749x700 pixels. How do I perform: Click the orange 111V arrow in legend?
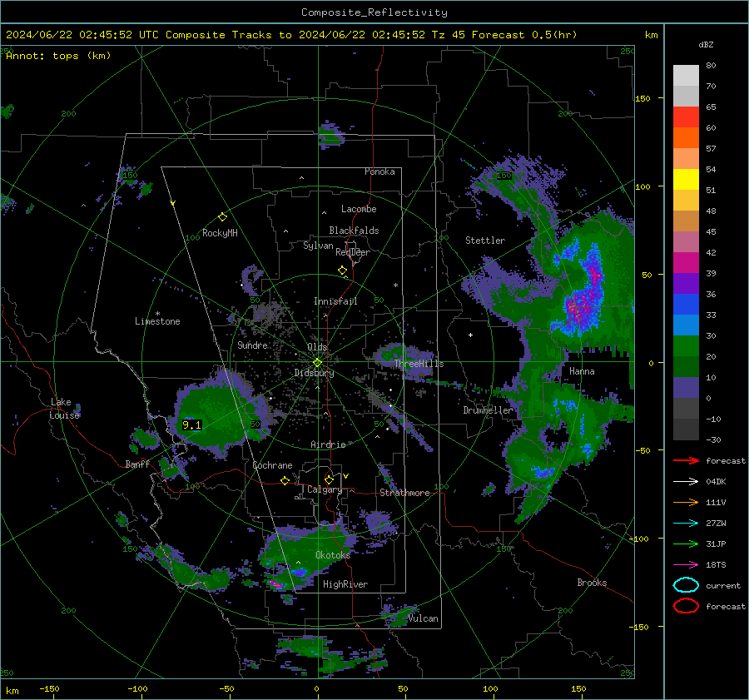click(x=686, y=502)
